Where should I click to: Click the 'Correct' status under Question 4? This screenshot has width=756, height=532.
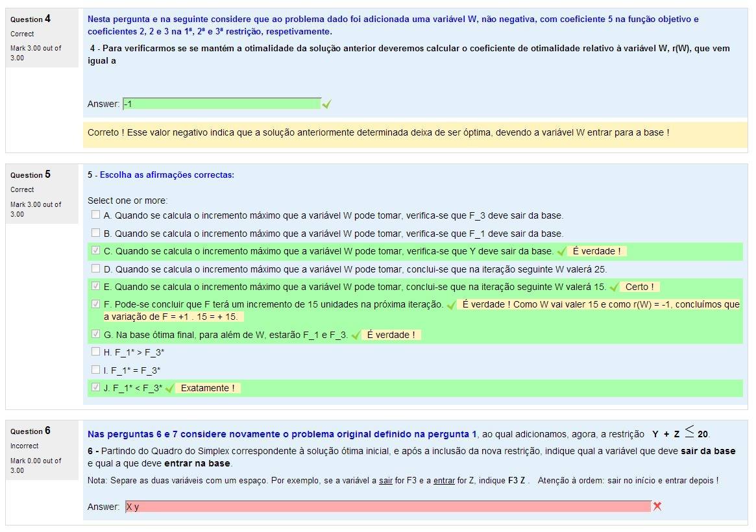[22, 34]
